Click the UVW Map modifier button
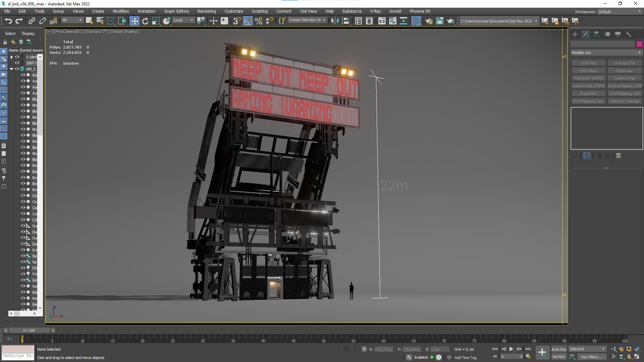The image size is (644, 362). click(588, 63)
